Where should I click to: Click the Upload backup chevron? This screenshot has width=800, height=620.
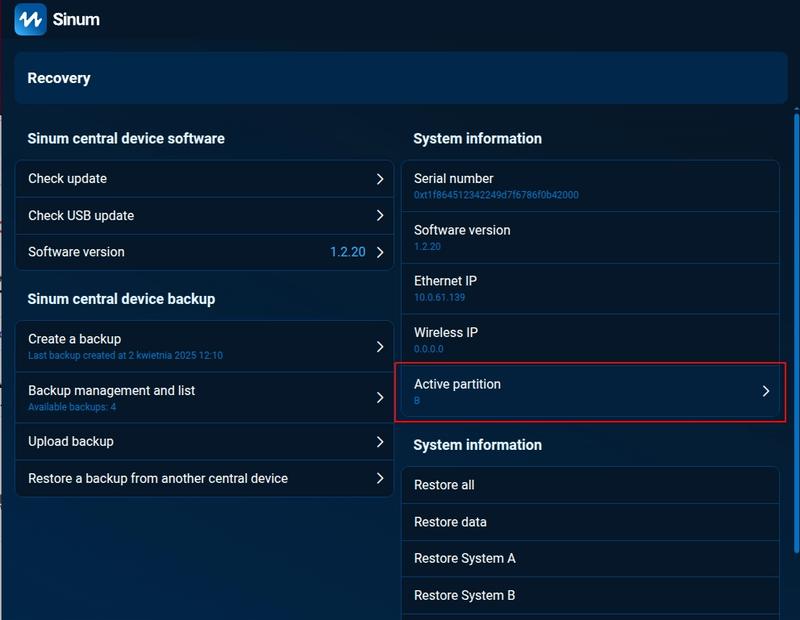click(380, 441)
